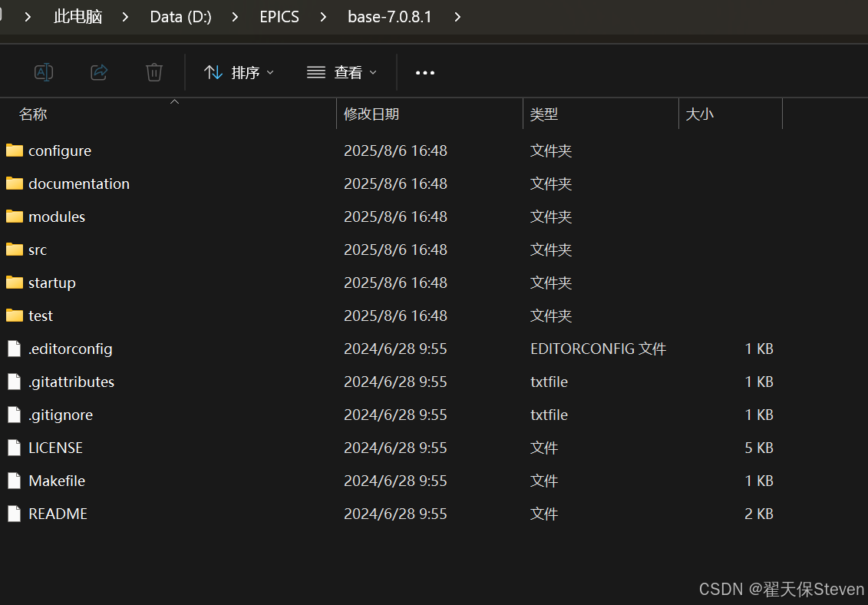Open the src folder icon
Screen dimensions: 868x605
pos(14,250)
